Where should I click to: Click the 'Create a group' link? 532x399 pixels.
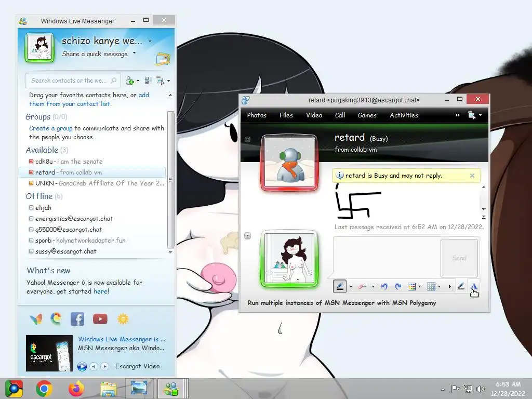tap(50, 128)
